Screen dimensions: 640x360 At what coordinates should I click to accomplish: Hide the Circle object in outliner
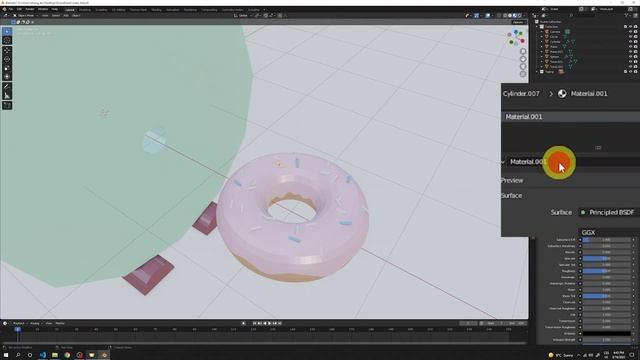click(630, 37)
